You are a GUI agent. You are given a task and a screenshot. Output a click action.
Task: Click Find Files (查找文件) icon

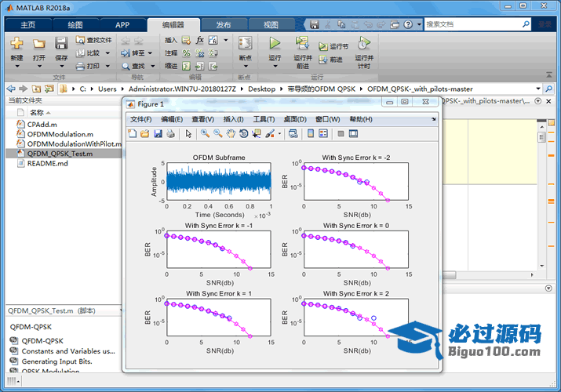coord(80,40)
